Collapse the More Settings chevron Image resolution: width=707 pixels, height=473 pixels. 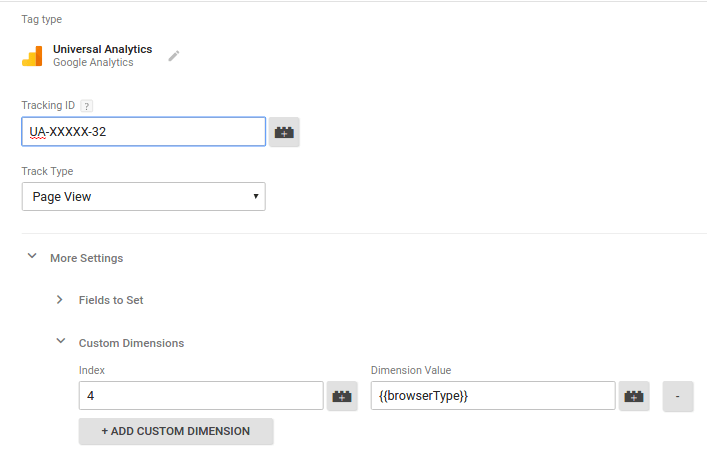click(x=32, y=256)
